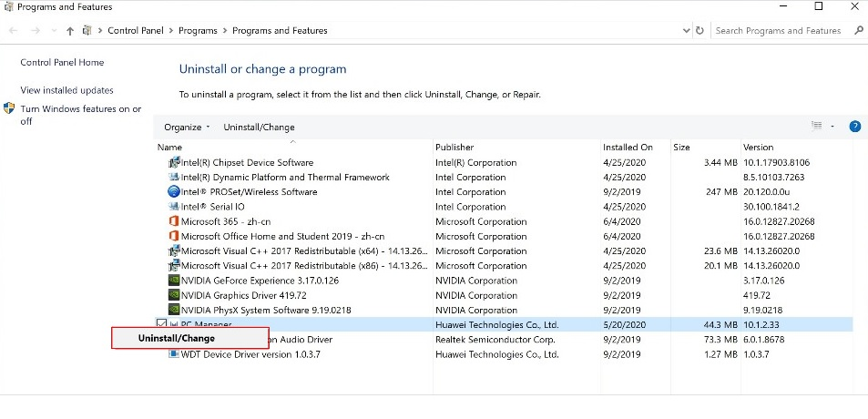868x419 pixels.
Task: Open the help question mark icon
Action: point(855,127)
